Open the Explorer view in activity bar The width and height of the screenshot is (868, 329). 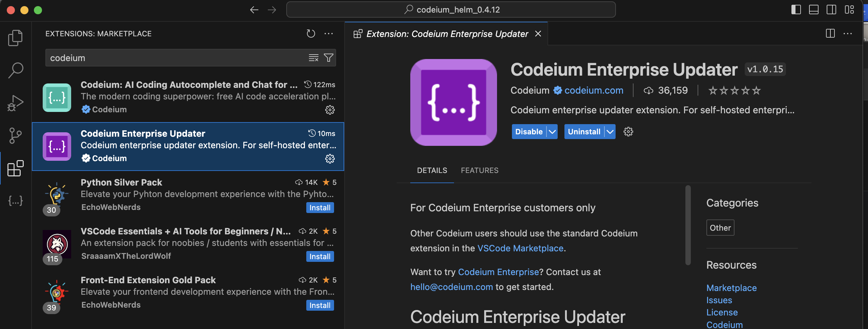(x=15, y=38)
